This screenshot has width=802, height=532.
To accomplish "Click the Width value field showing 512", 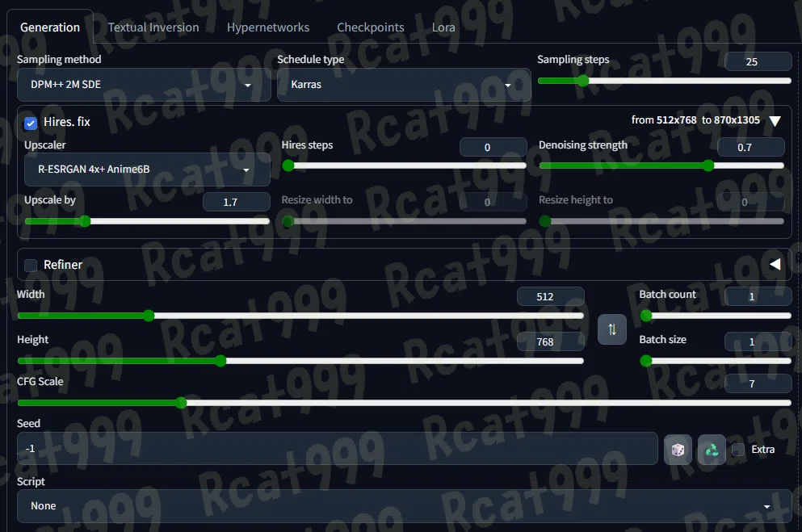I will click(550, 297).
